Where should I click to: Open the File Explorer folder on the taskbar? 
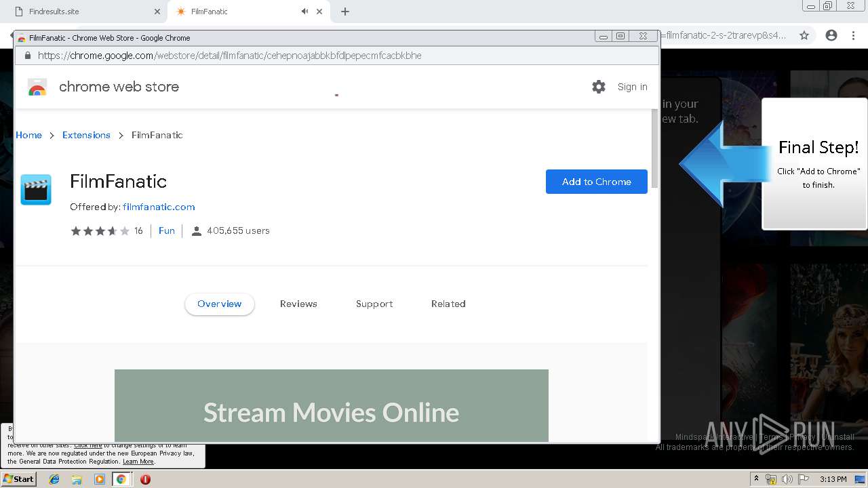click(77, 479)
